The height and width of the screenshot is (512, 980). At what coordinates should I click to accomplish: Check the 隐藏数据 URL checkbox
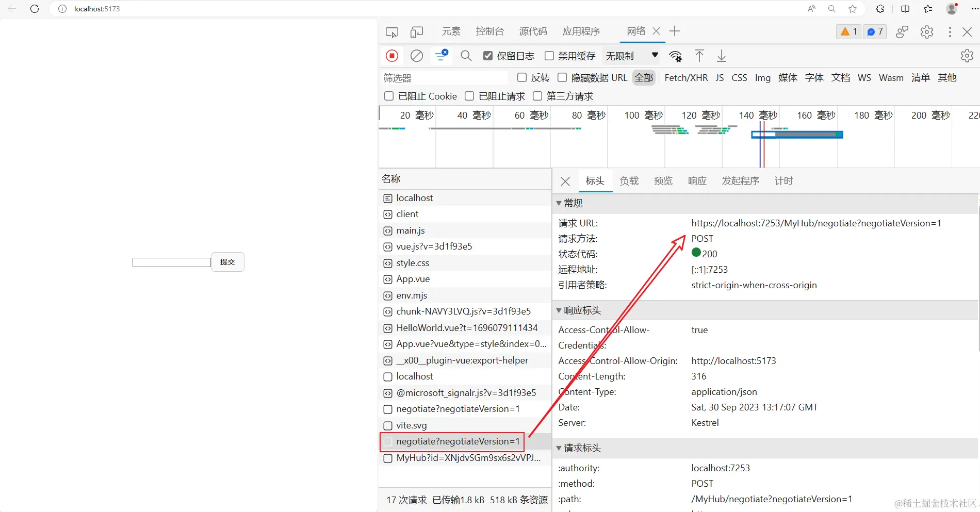point(562,77)
